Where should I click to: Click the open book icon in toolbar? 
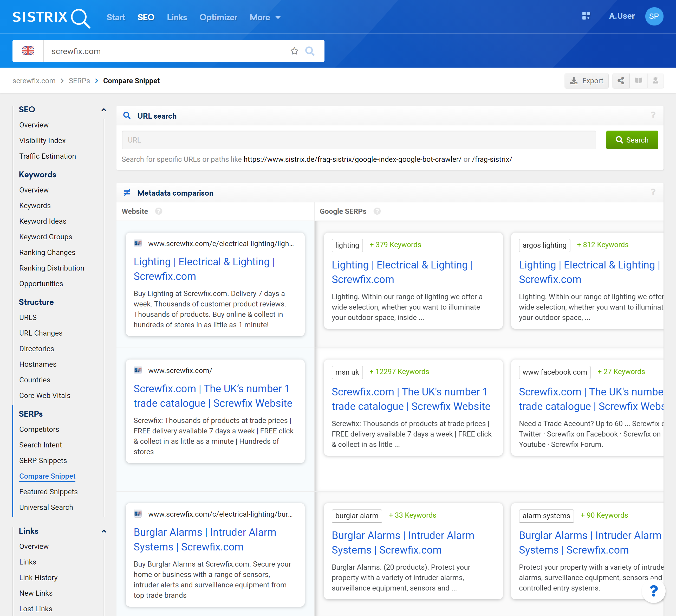click(638, 81)
